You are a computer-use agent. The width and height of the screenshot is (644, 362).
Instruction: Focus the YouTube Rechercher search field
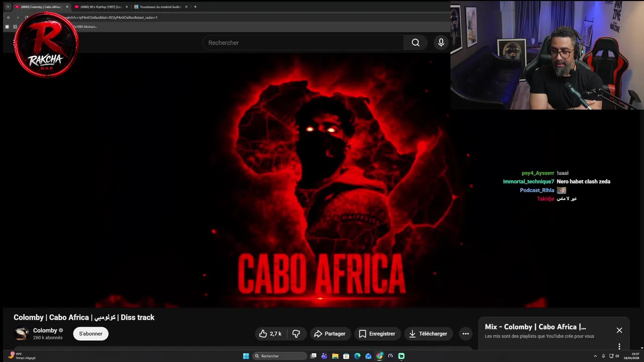coord(303,43)
